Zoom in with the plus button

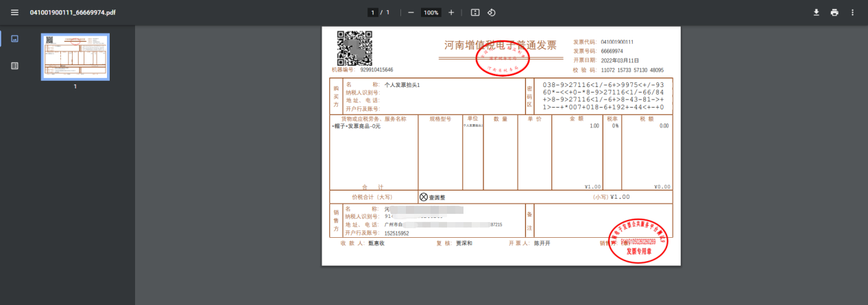click(451, 12)
